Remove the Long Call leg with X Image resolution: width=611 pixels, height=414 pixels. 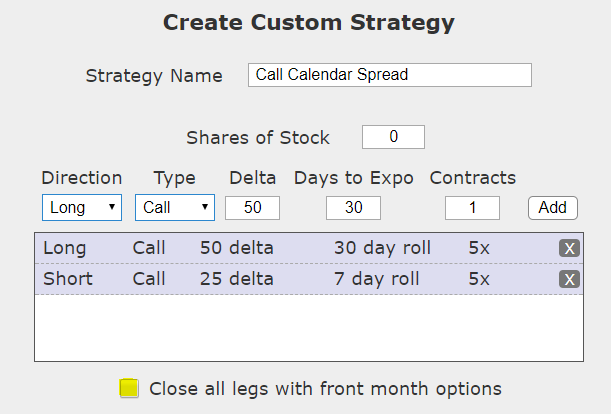pyautogui.click(x=569, y=248)
